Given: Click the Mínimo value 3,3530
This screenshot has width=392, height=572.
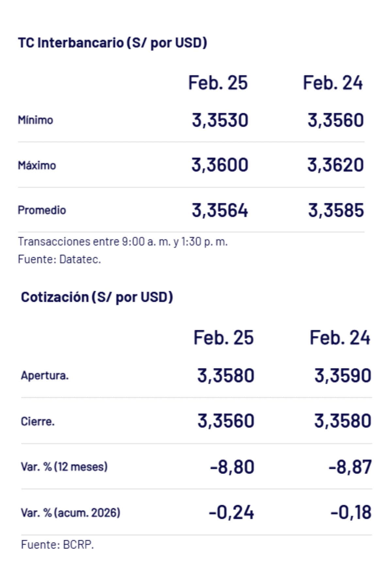Looking at the screenshot, I should pos(220,120).
